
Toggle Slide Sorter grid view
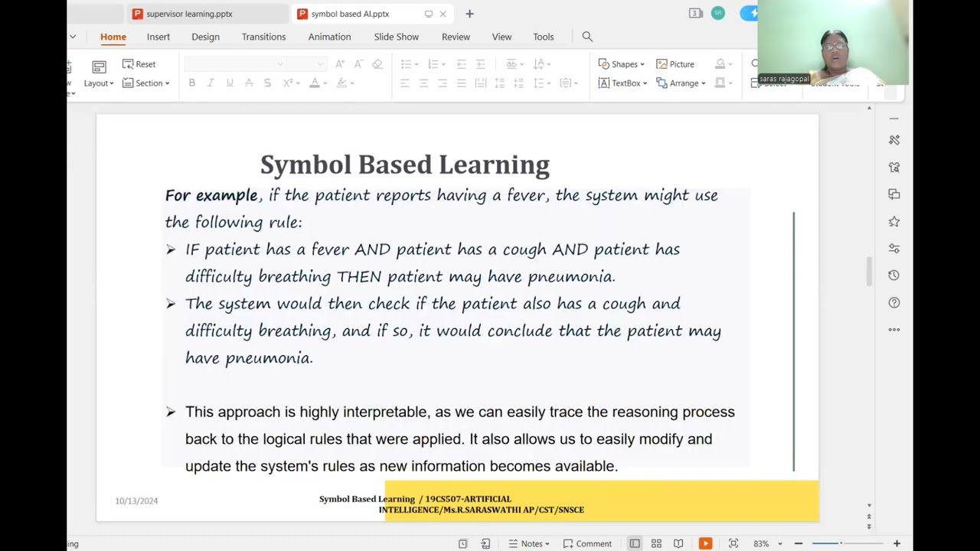pos(656,543)
